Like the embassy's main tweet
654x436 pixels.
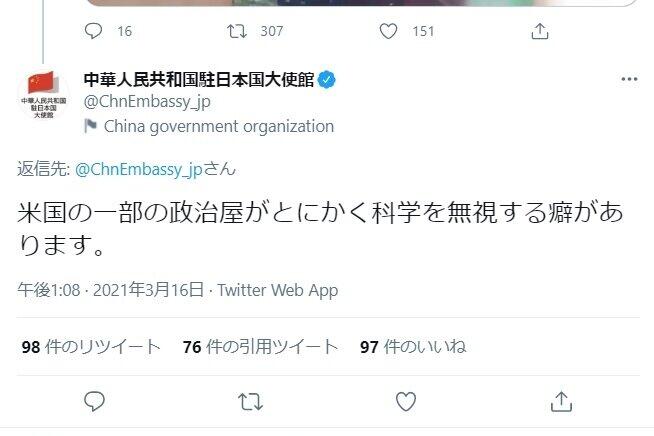pos(405,401)
